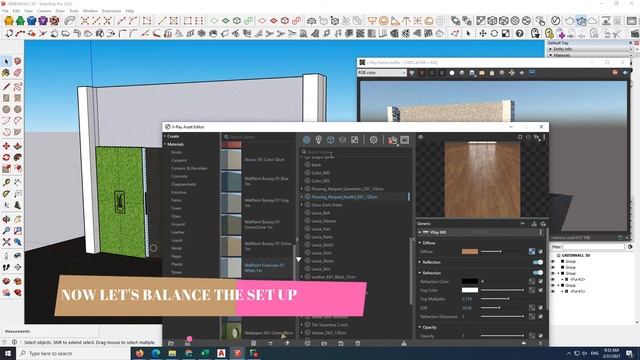Image resolution: width=640 pixels, height=360 pixels.
Task: Open AutoCAD from the taskbar
Action: [221, 353]
